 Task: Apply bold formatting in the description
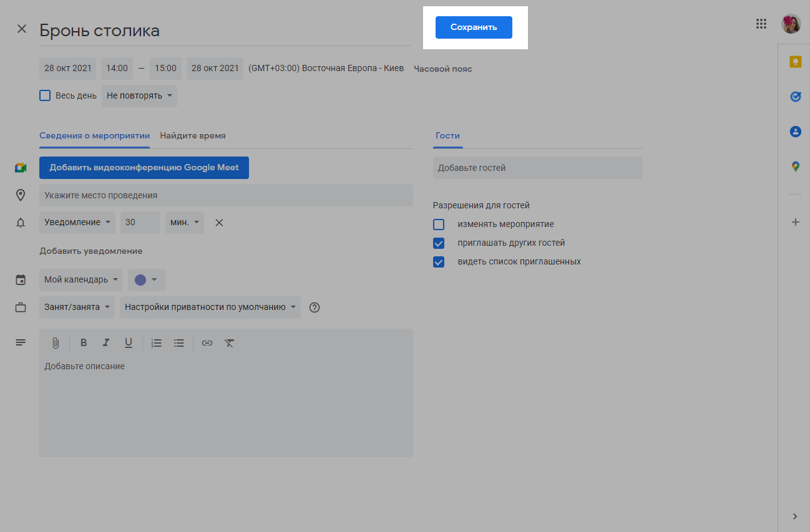(84, 343)
